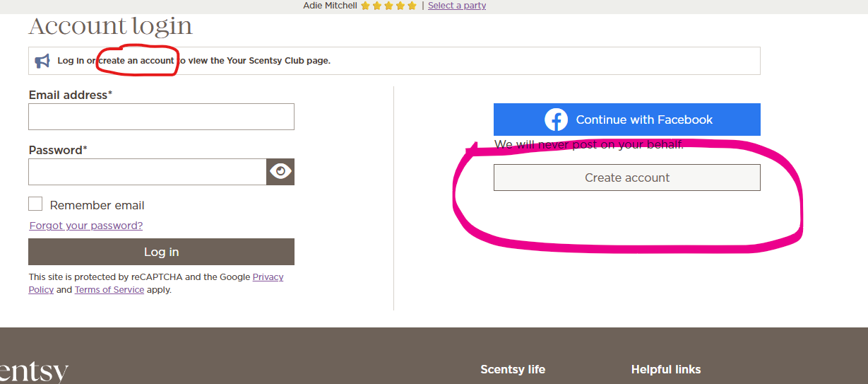Open the Select a party link
The height and width of the screenshot is (384, 868).
click(x=457, y=6)
